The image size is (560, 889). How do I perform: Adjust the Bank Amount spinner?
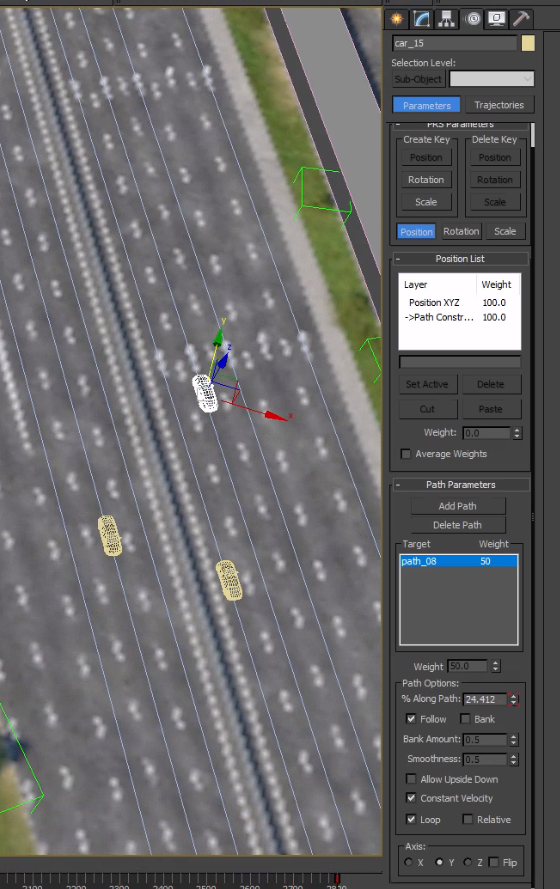coord(514,740)
